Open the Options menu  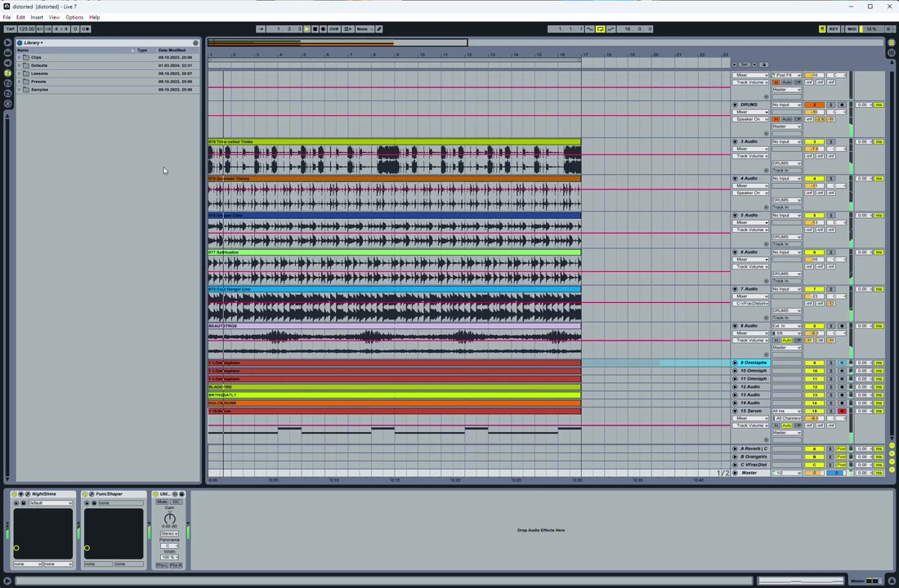pos(74,17)
